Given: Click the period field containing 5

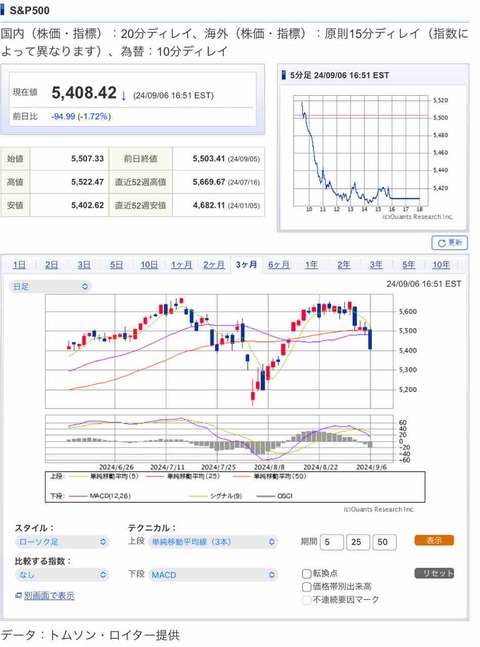Looking at the screenshot, I should pyautogui.click(x=331, y=542).
